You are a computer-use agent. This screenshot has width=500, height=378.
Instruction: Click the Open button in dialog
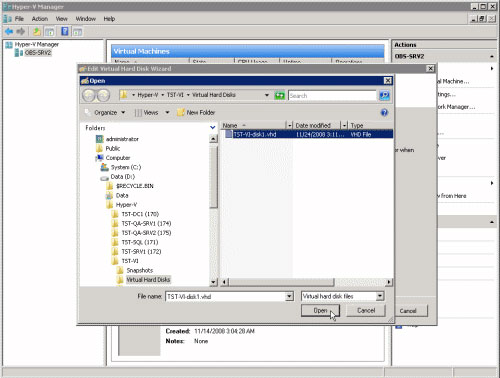(x=320, y=311)
